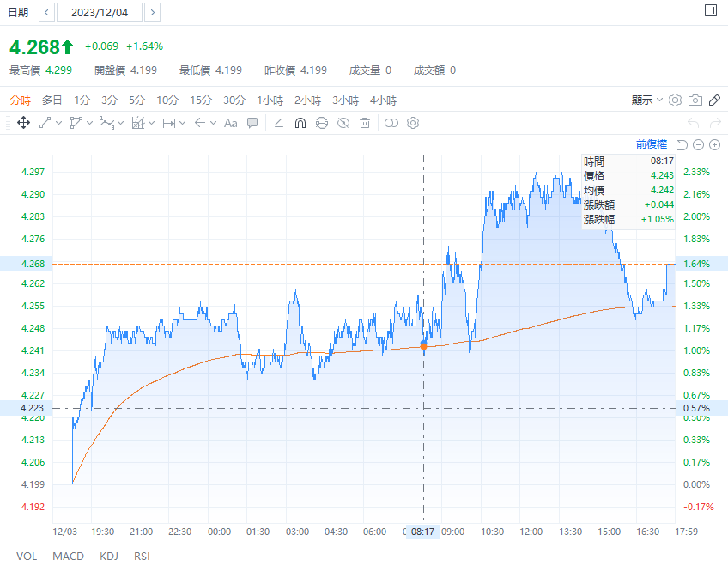
Task: Select the 15分 interval tab
Action: [201, 100]
